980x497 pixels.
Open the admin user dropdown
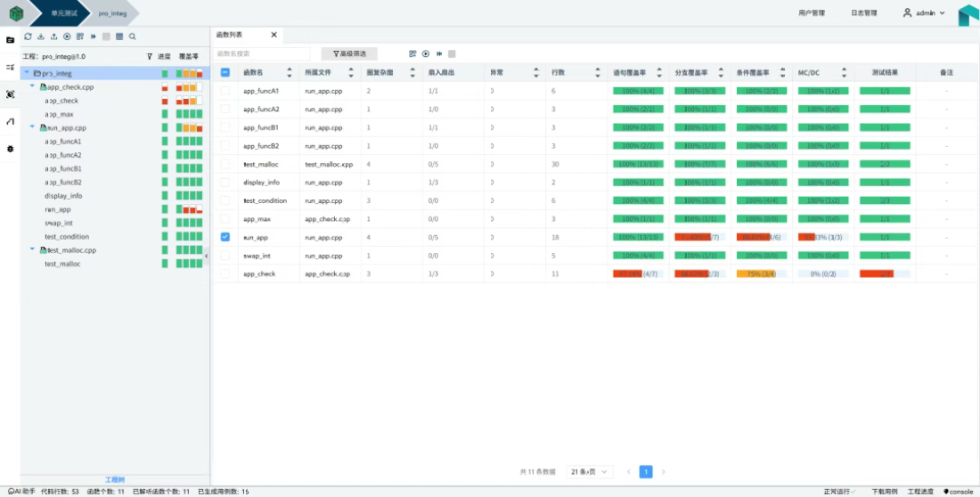924,13
